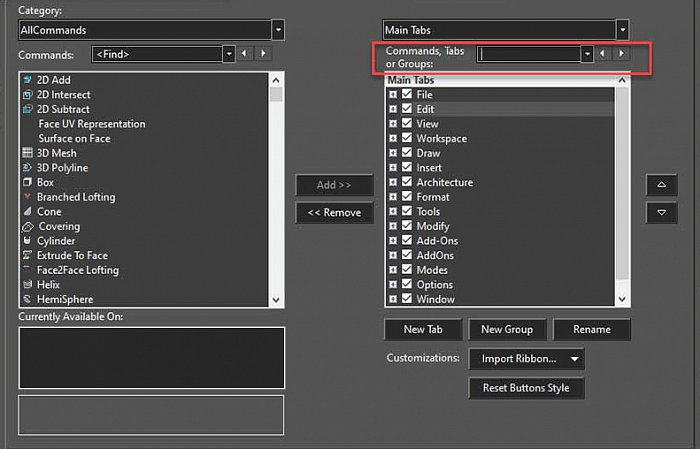The width and height of the screenshot is (700, 449).
Task: Click the move down arrow button
Action: pyautogui.click(x=661, y=212)
